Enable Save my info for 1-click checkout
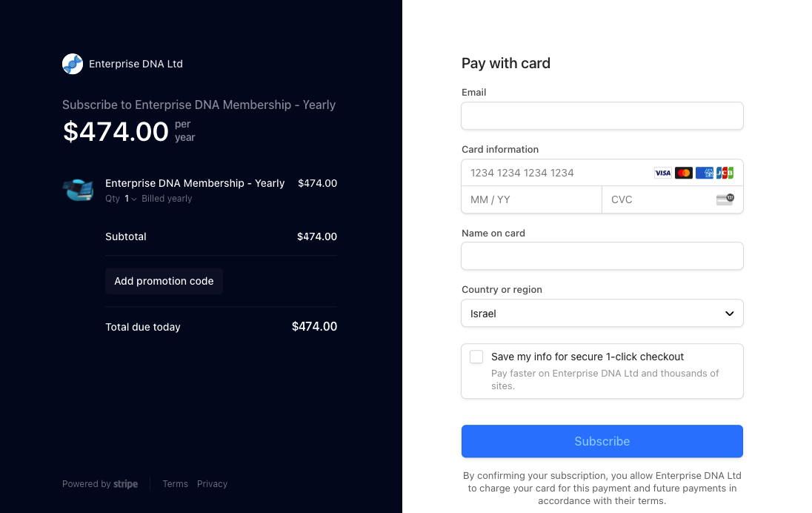 click(x=476, y=357)
